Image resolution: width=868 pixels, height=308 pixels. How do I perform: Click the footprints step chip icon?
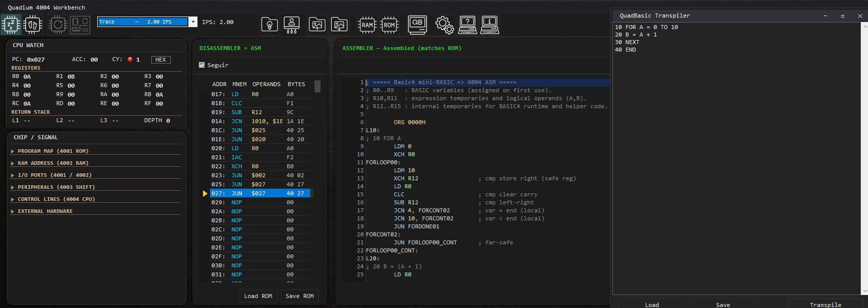tap(33, 25)
